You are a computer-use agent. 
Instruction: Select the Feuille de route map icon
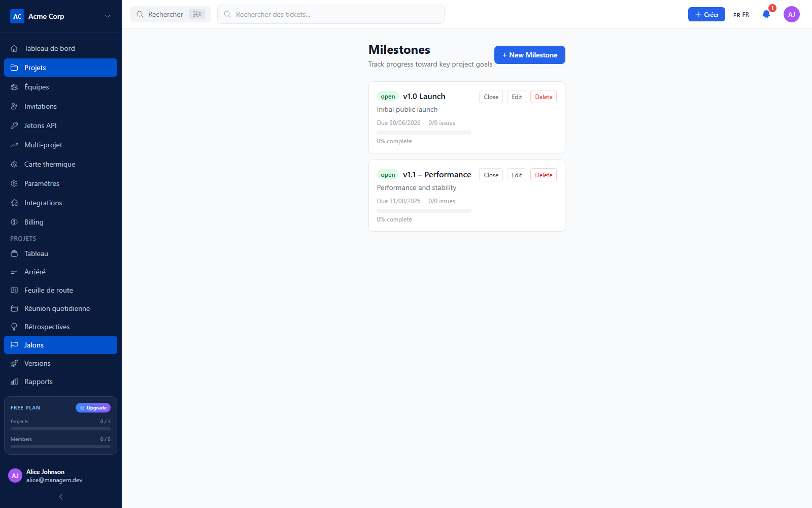pyautogui.click(x=14, y=290)
